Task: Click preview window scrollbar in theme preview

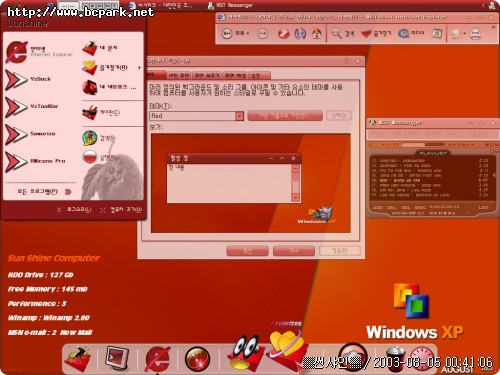Action: [x=295, y=183]
